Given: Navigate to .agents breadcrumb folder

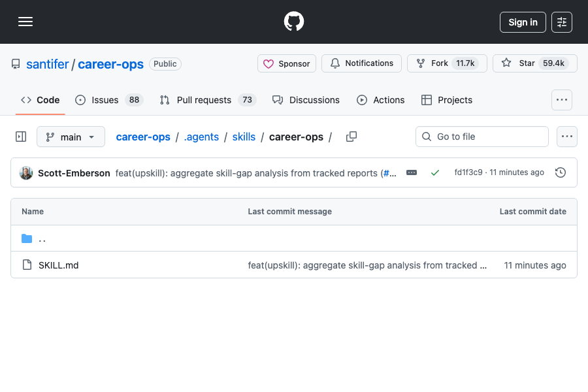Looking at the screenshot, I should pos(201,137).
